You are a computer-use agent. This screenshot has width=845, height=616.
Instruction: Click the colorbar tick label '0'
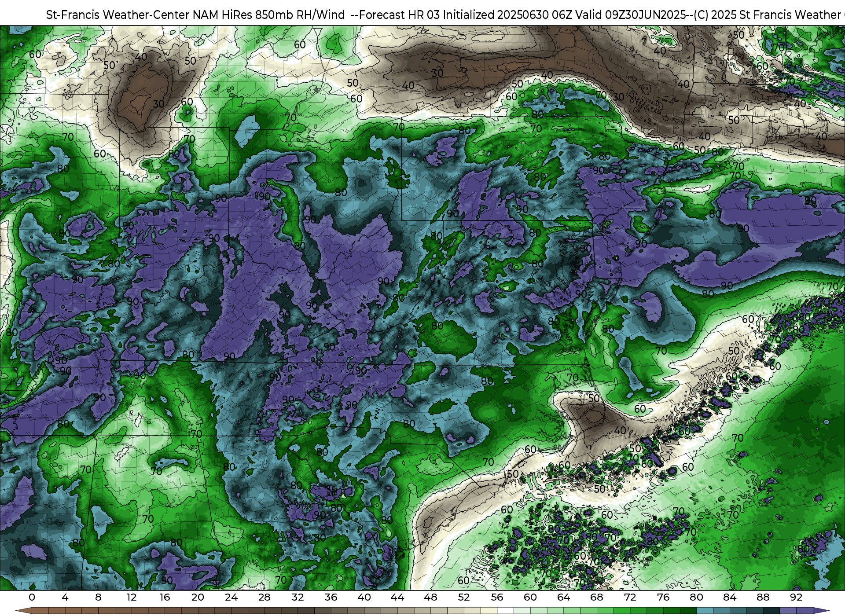(32, 598)
